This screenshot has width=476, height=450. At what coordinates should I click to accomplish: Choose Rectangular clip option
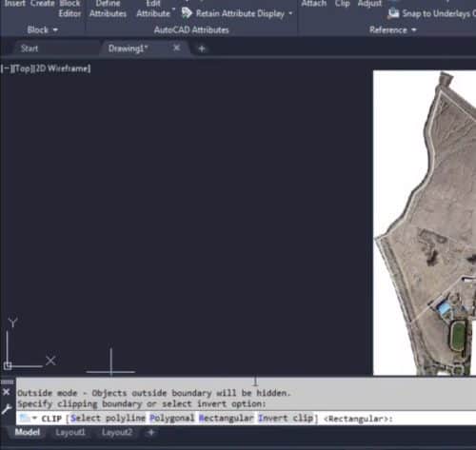[x=227, y=418]
